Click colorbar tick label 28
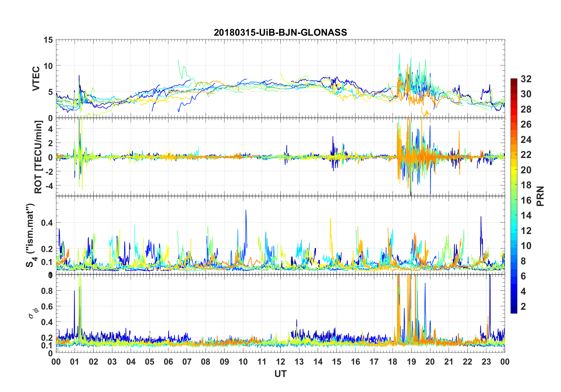The height and width of the screenshot is (392, 561). point(526,109)
